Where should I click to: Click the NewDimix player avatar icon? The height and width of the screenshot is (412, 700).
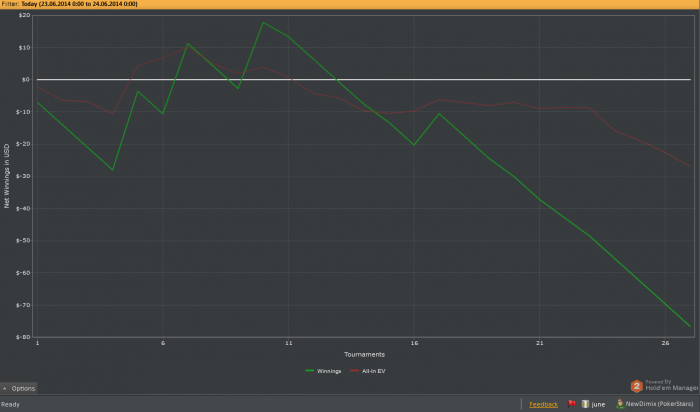[620, 404]
